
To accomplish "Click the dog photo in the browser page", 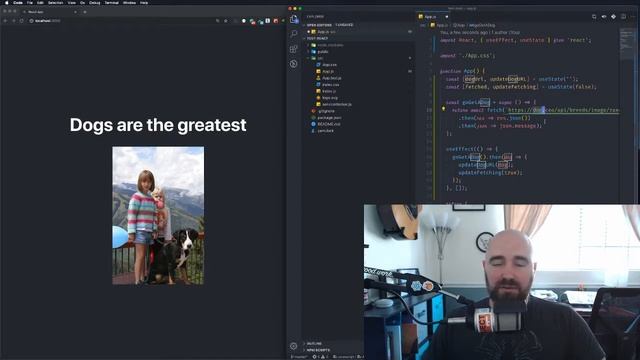I will pos(158,216).
